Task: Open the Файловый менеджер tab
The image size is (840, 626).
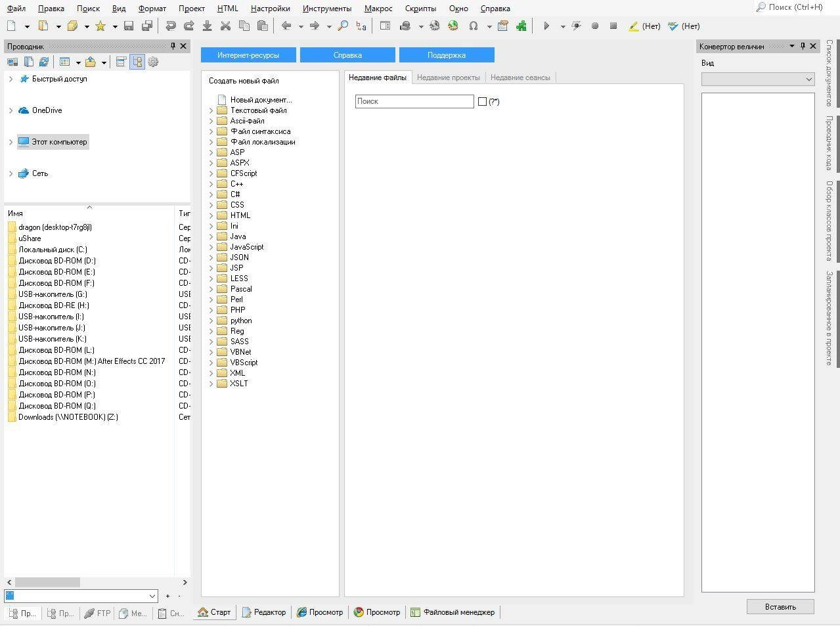Action: coord(453,612)
